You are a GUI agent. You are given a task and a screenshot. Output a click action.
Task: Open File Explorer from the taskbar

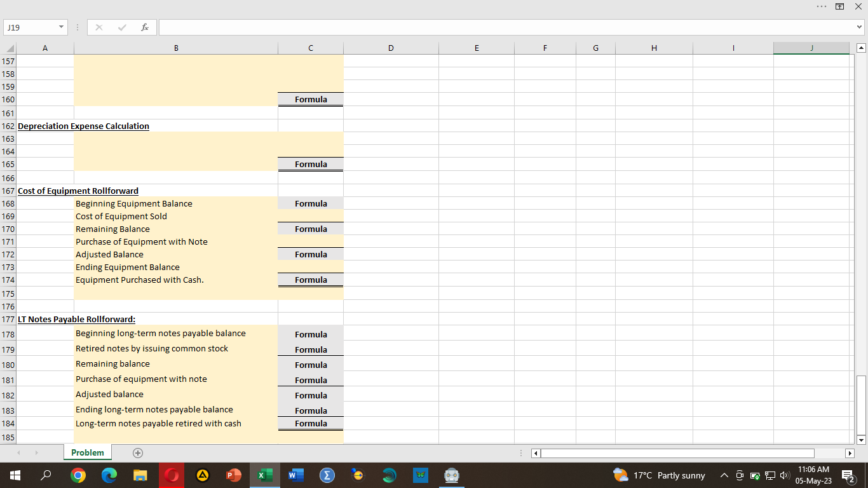tap(140, 475)
